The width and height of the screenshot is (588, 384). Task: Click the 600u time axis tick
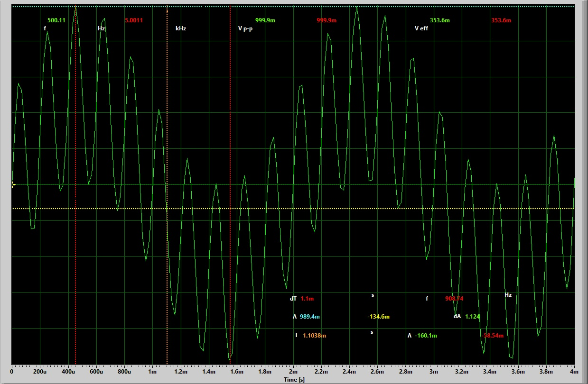coord(96,373)
